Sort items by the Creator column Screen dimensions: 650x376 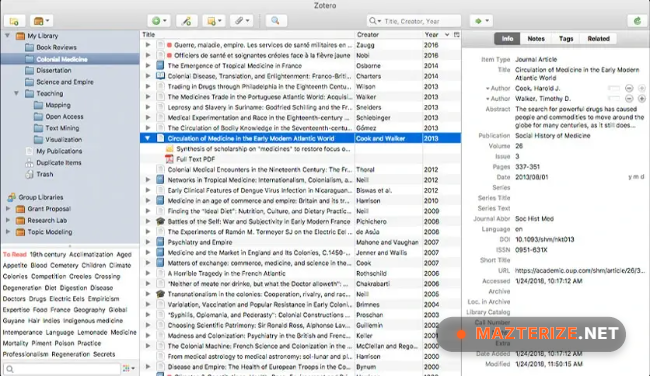point(388,35)
